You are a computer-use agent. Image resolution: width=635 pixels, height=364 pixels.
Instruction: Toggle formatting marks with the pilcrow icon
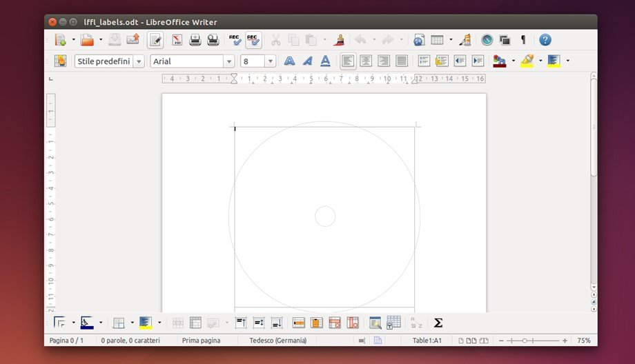click(x=522, y=40)
